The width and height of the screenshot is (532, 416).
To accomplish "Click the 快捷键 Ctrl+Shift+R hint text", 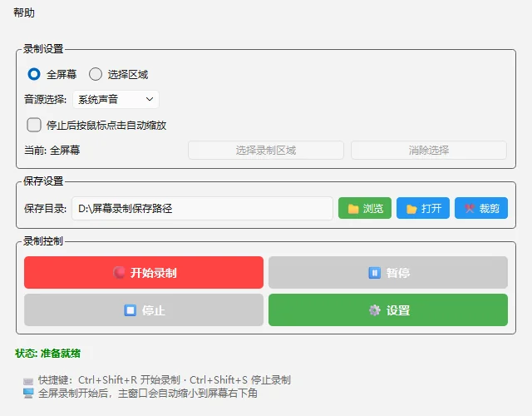I will 165,380.
